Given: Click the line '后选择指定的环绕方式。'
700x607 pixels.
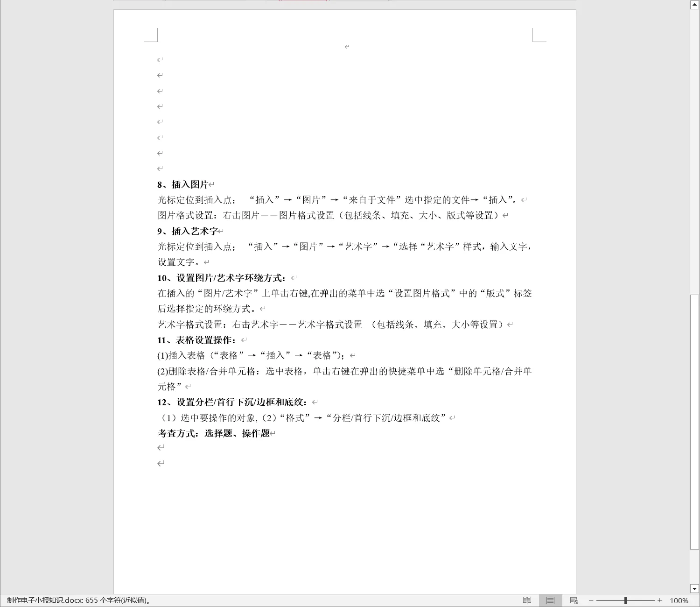Looking at the screenshot, I should click(x=208, y=309).
